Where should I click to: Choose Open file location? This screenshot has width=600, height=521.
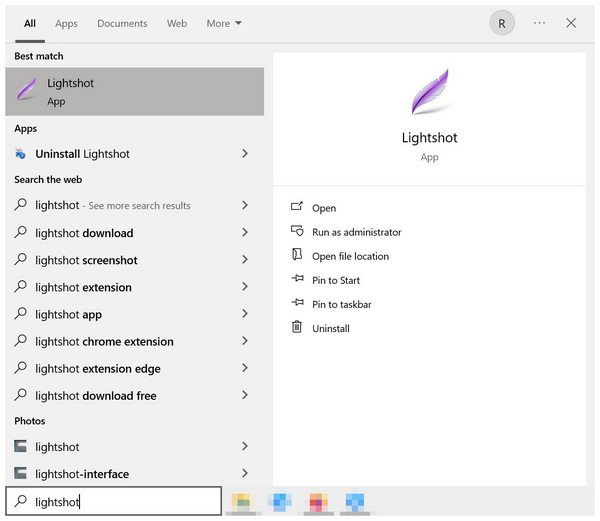351,256
